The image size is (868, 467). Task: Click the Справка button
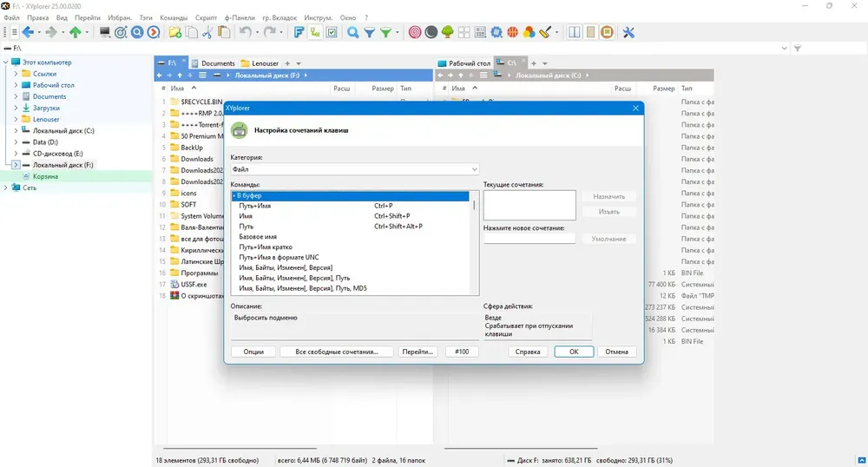(528, 352)
